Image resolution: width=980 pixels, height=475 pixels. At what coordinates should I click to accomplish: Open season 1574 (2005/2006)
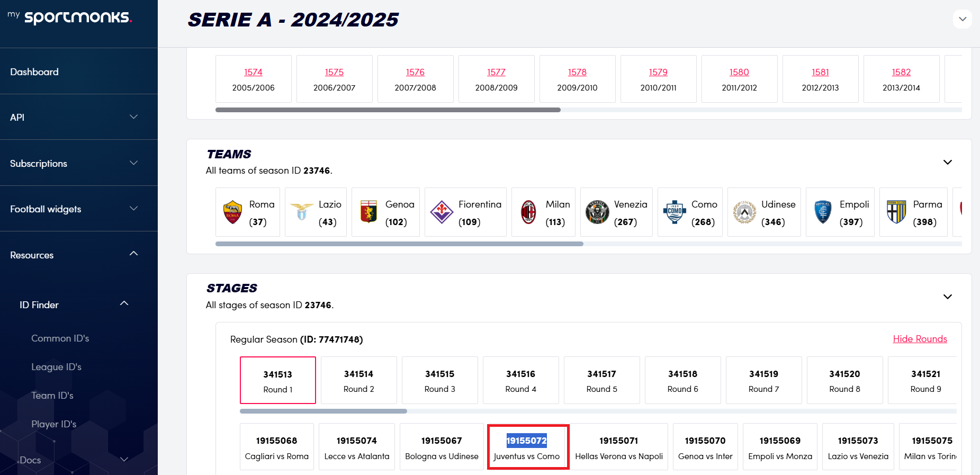(x=253, y=72)
